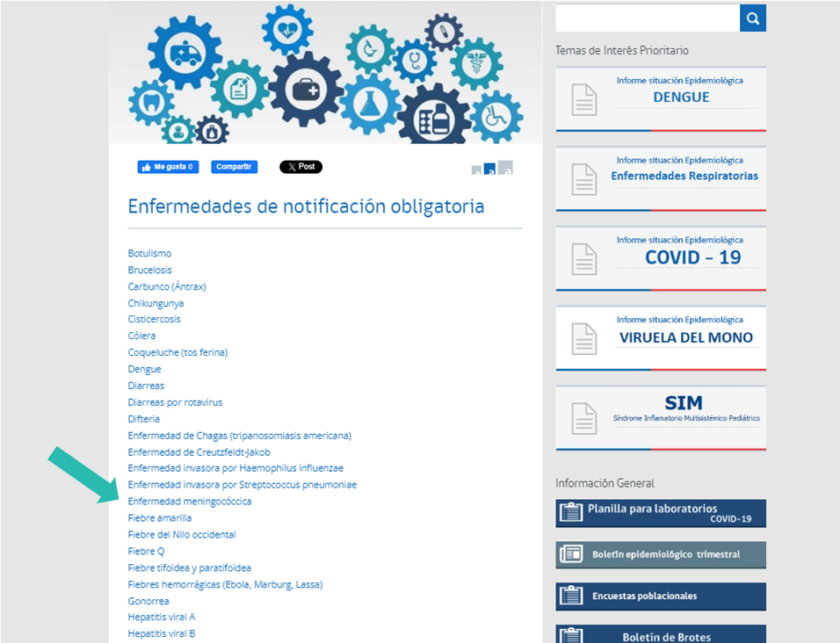Open the Hepatitis viral B link
This screenshot has width=840, height=643.
[x=162, y=633]
